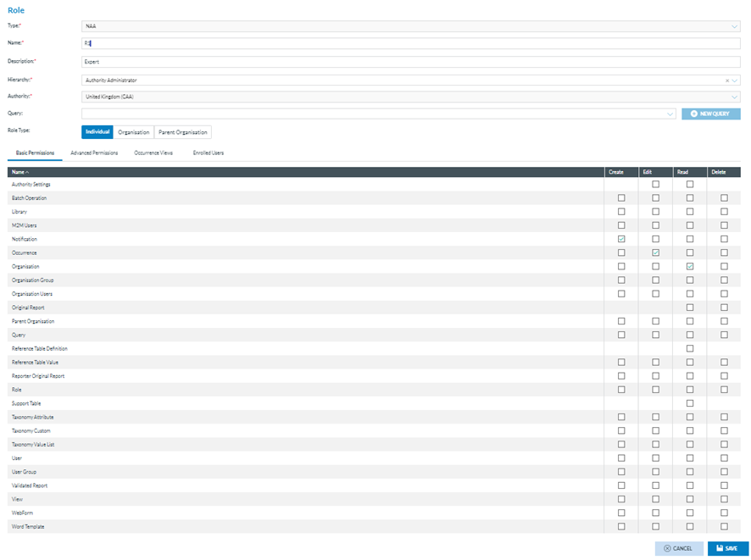Uncheck Notification Create permission
Image resolution: width=751 pixels, height=560 pixels.
[x=621, y=239]
